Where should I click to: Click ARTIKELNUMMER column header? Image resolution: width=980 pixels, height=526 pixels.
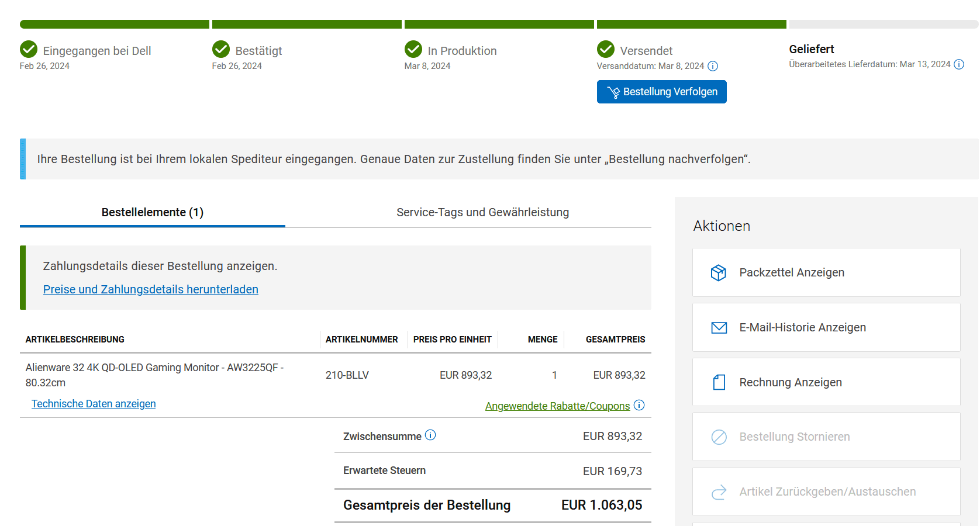362,340
